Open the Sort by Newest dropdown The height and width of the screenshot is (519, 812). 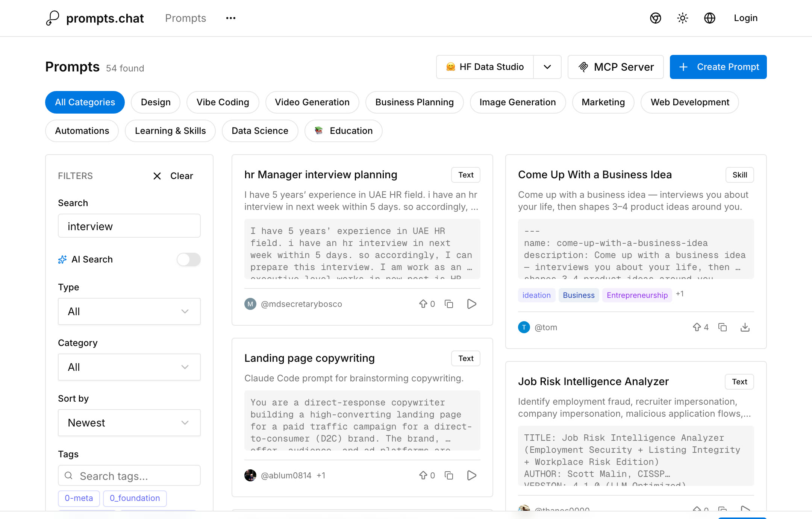(x=129, y=423)
